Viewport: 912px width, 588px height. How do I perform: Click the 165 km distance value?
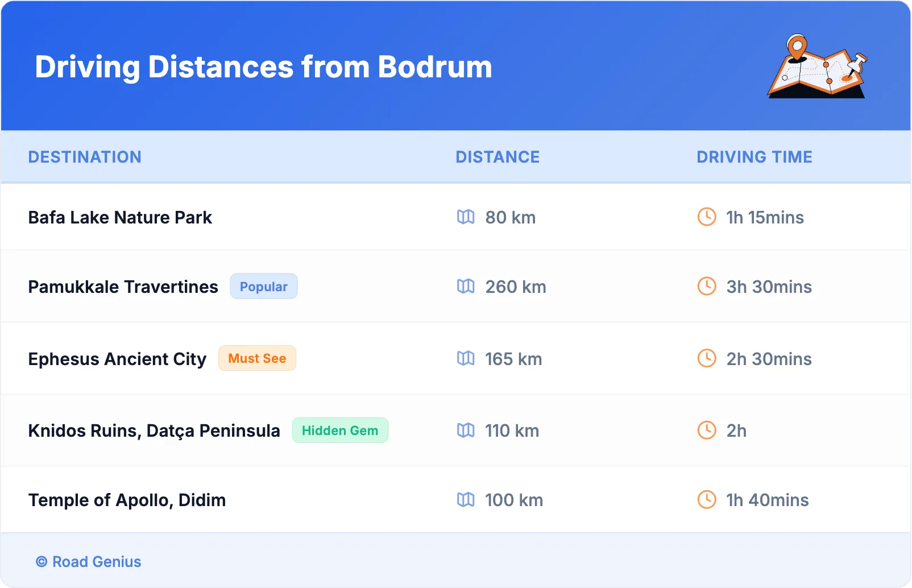tap(513, 359)
